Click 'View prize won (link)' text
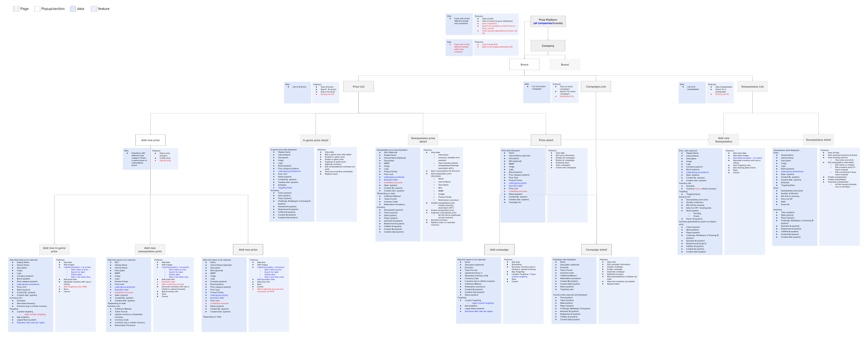The height and width of the screenshot is (337, 868). coord(844,160)
